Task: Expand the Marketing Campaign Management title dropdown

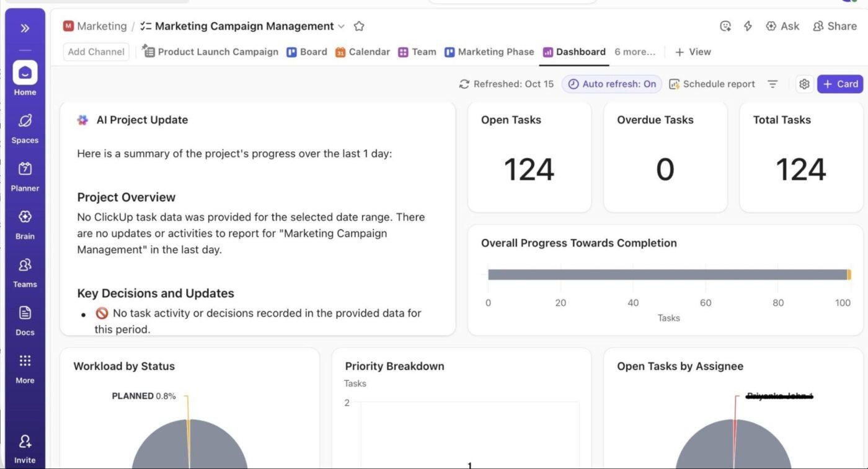Action: coord(342,27)
